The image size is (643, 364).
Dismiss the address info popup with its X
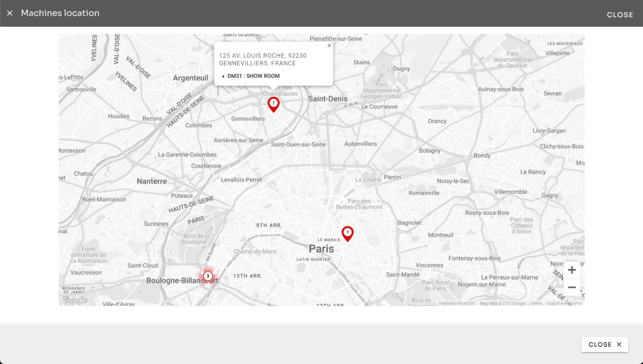pyautogui.click(x=329, y=46)
